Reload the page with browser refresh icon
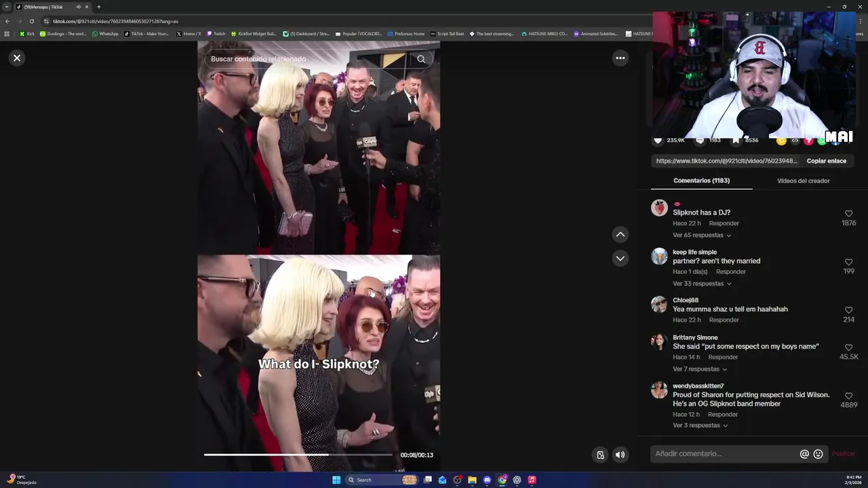 tap(31, 21)
